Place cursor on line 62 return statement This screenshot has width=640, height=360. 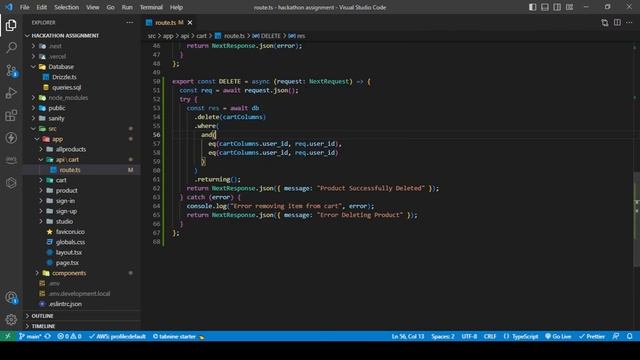(312, 188)
